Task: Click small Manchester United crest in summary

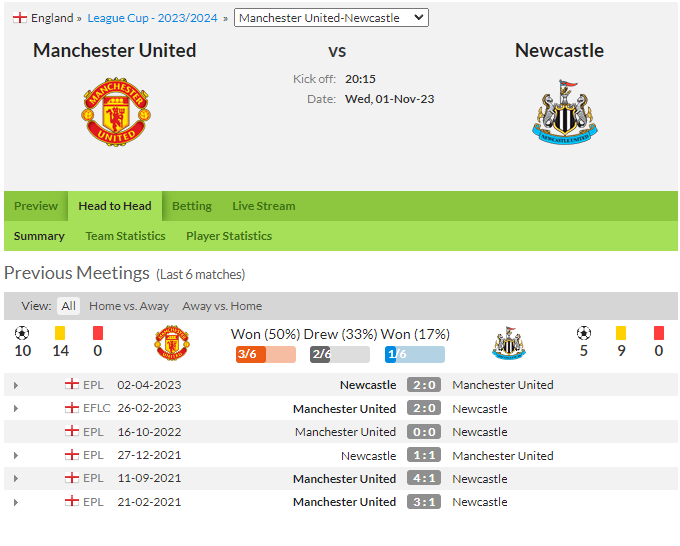Action: pos(172,343)
